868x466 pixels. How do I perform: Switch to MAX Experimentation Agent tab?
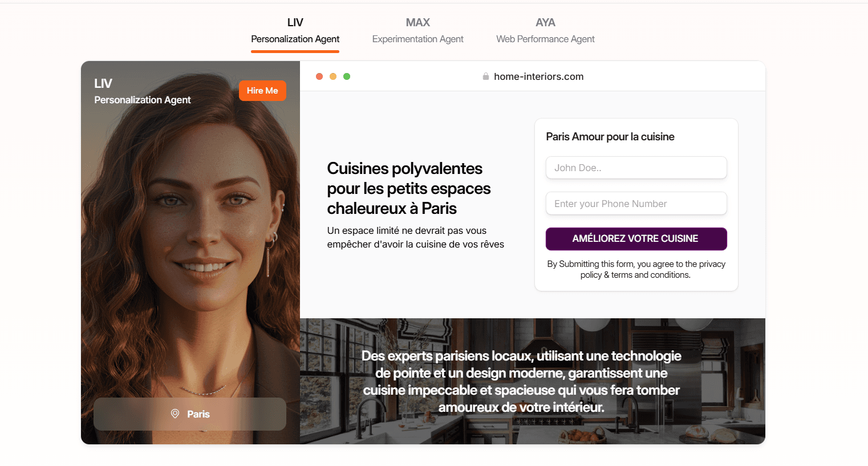[417, 31]
